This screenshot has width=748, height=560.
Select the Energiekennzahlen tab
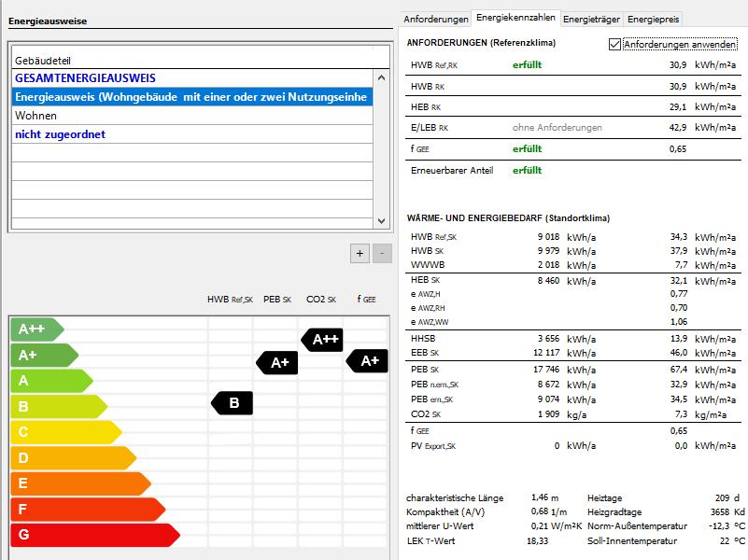pyautogui.click(x=515, y=18)
